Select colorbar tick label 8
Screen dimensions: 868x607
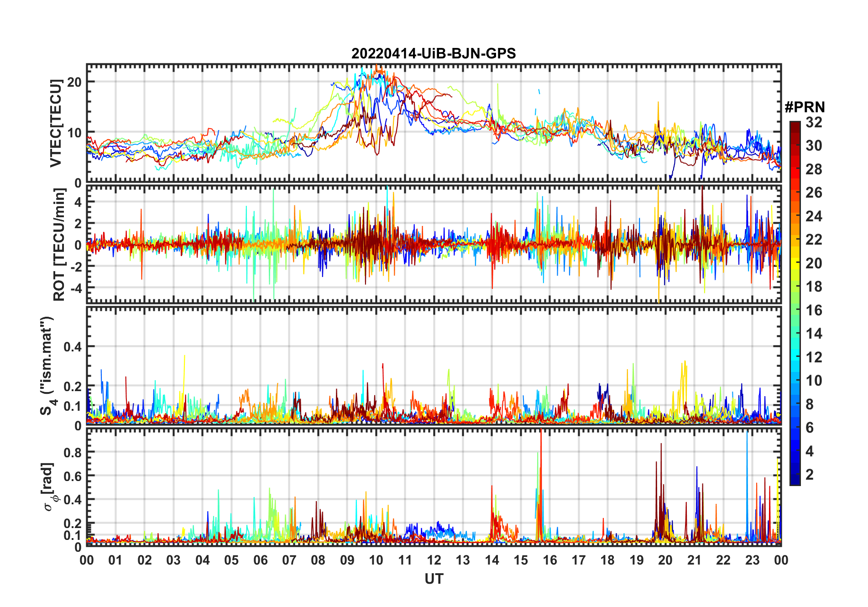click(x=810, y=404)
